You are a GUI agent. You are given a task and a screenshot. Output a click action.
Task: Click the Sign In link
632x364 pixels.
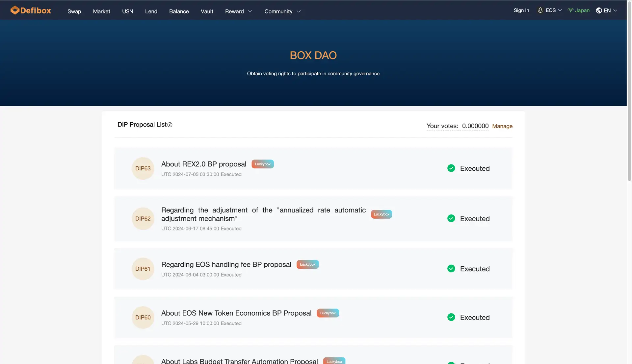[521, 11]
